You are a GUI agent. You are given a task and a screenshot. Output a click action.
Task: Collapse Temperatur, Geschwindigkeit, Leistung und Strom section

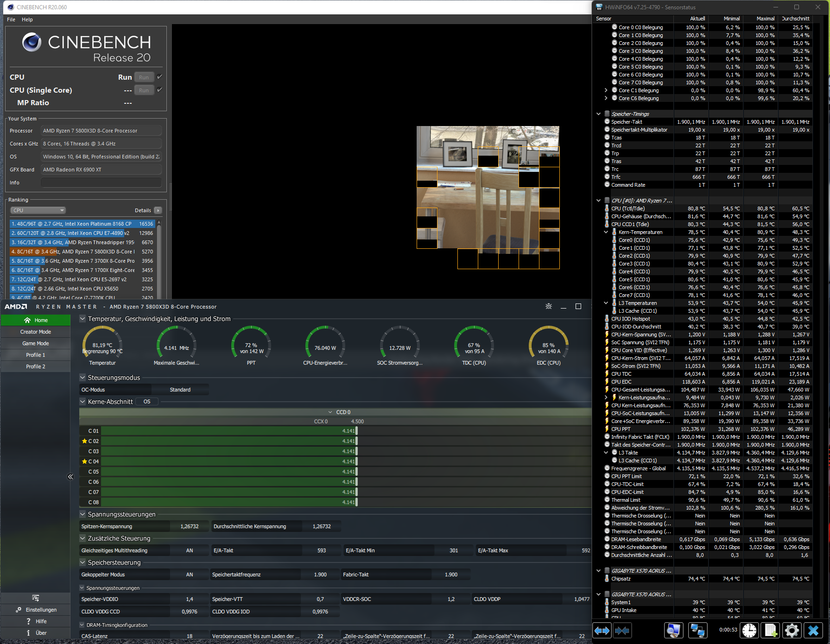(x=82, y=319)
